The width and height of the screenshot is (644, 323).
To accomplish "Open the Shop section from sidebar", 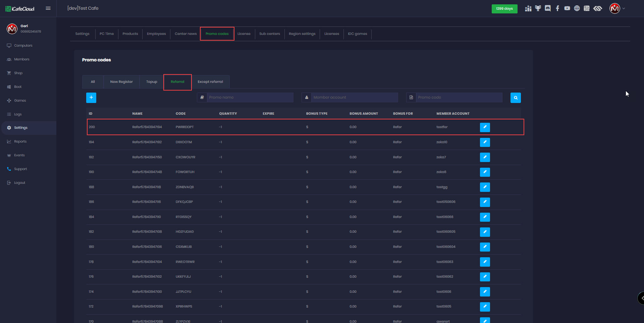I will pos(18,73).
